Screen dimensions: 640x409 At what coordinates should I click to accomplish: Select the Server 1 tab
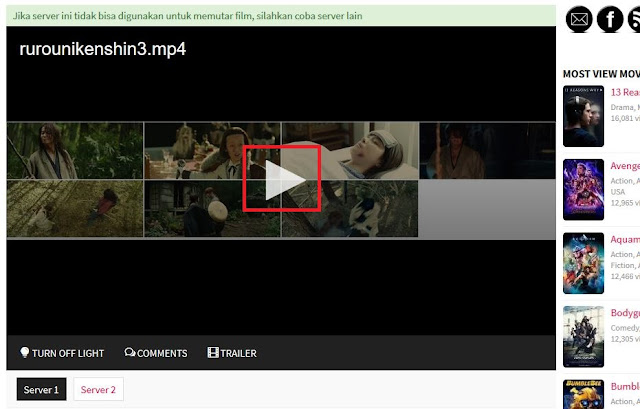click(41, 389)
